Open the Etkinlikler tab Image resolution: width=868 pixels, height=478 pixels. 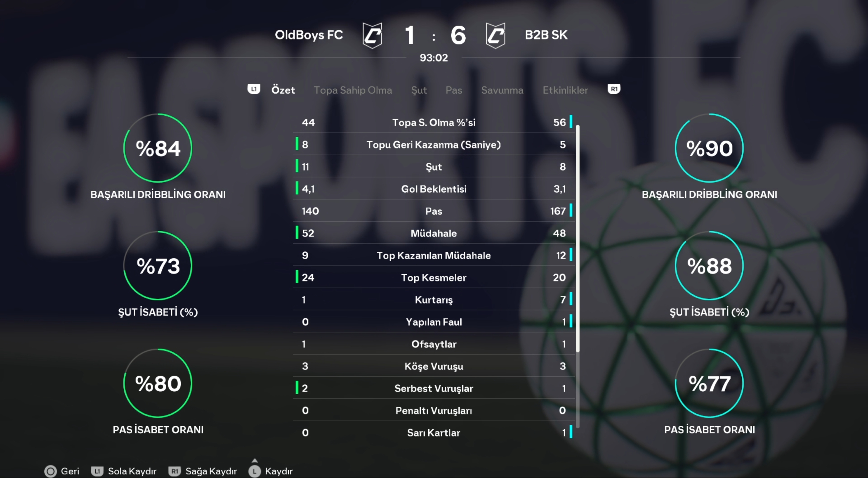pyautogui.click(x=565, y=90)
